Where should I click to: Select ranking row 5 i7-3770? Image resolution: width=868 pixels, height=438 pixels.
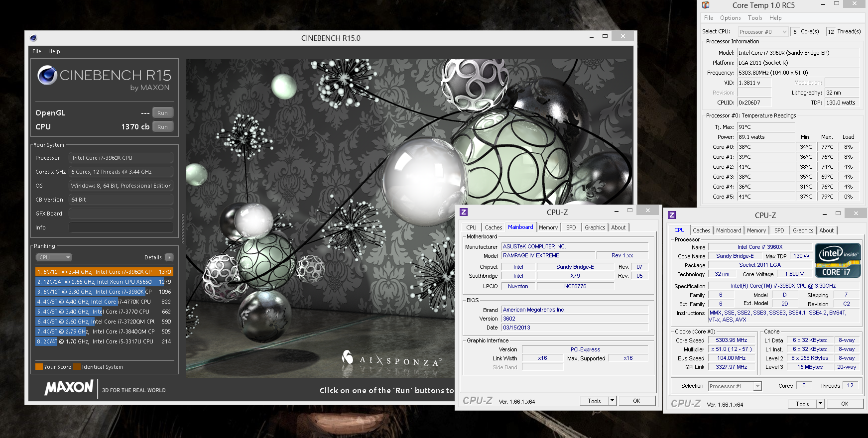click(x=104, y=312)
